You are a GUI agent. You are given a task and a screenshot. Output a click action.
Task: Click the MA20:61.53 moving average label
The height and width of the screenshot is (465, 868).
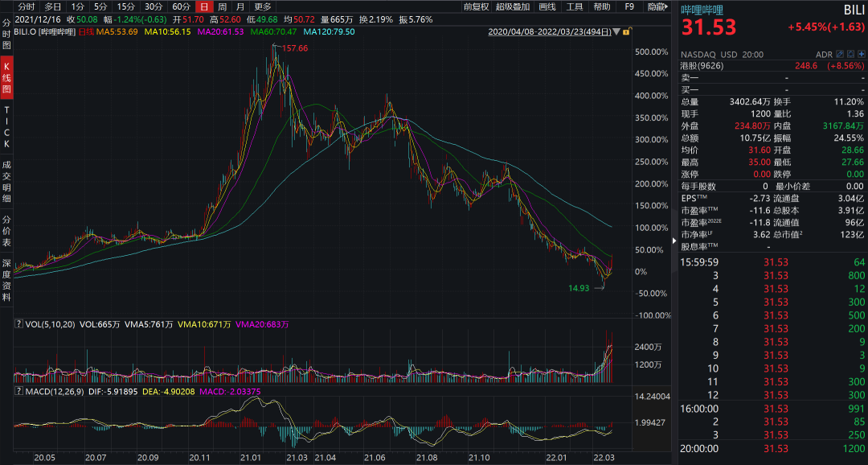220,32
